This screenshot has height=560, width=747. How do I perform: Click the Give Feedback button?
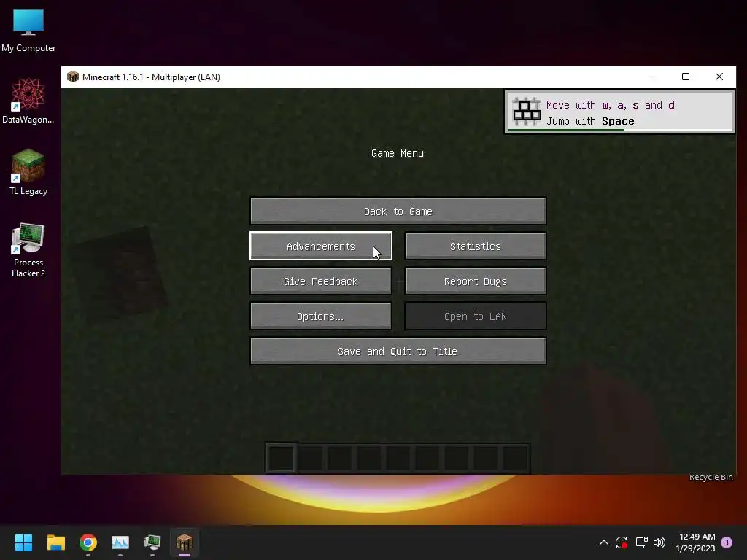[x=321, y=281]
